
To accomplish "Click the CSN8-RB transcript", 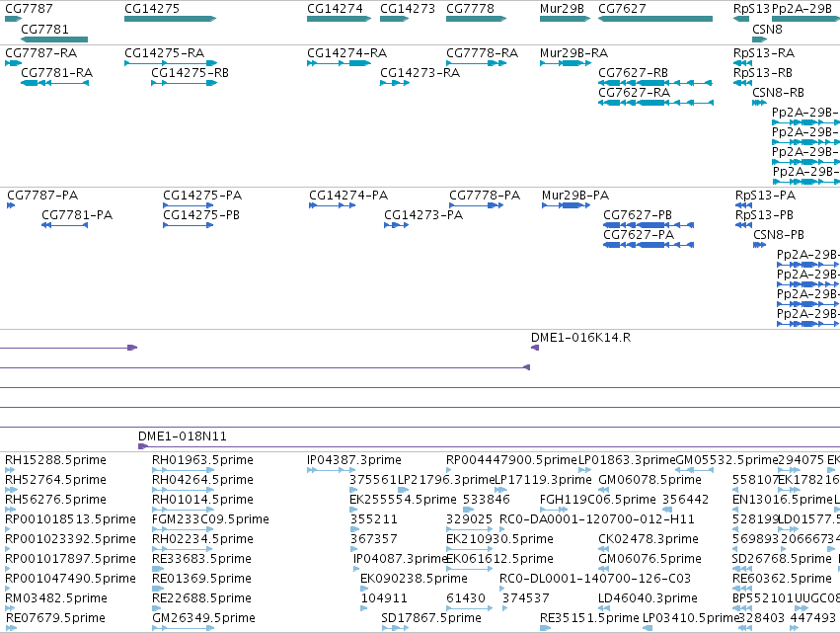I will click(x=759, y=103).
